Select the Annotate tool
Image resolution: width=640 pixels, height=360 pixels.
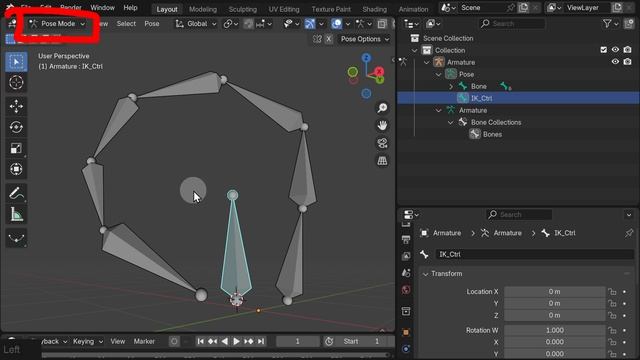click(16, 193)
